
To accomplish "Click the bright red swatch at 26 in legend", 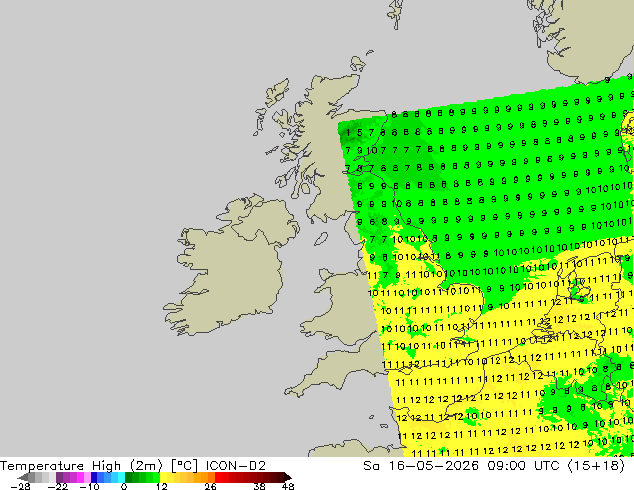I will coord(218,477).
